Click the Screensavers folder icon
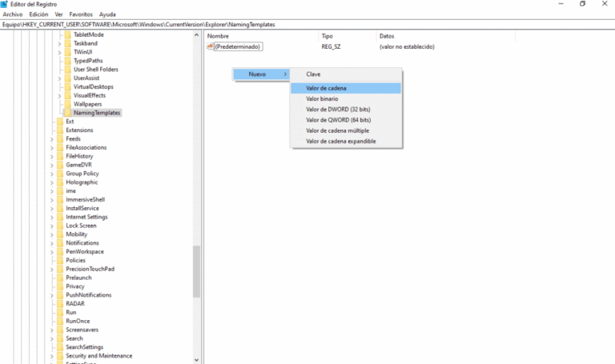Viewport: 615px width, 364px height. pos(59,330)
